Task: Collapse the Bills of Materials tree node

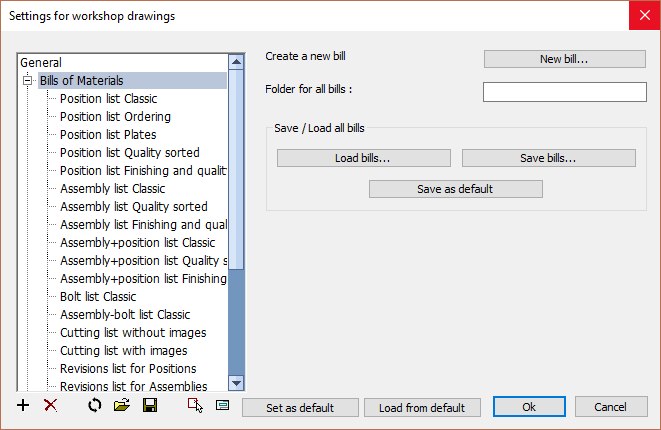Action: (27, 80)
